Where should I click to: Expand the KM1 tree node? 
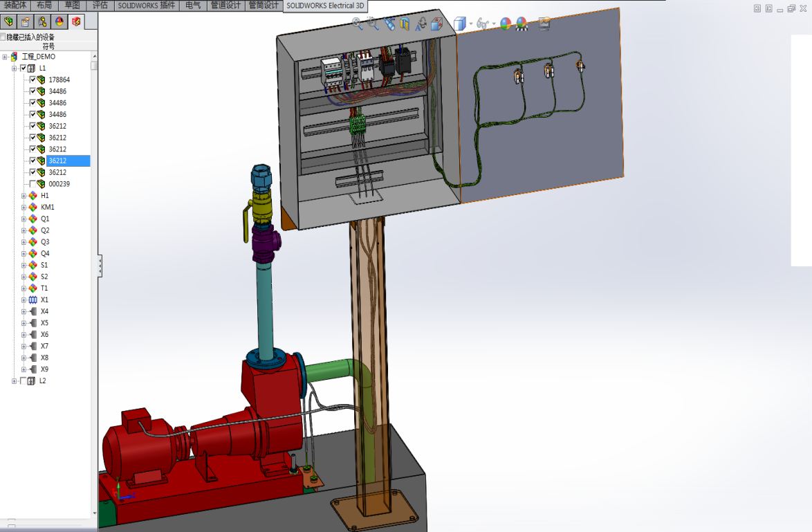coord(24,208)
